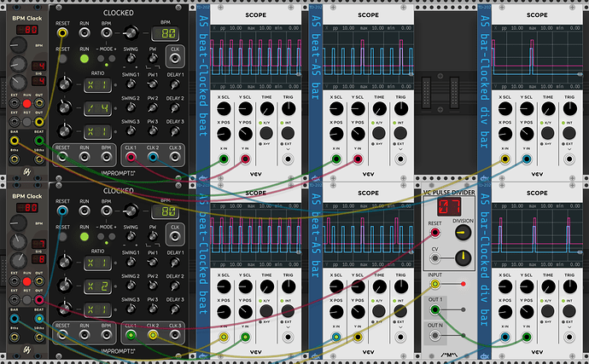This screenshot has height=364, width=589.
Task: Click the MODE plus button on lower Clocked
Action: pyautogui.click(x=112, y=236)
